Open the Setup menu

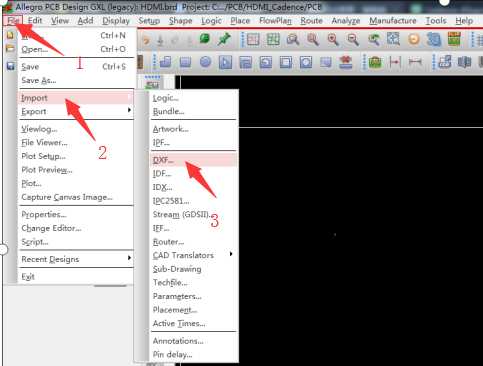click(149, 21)
